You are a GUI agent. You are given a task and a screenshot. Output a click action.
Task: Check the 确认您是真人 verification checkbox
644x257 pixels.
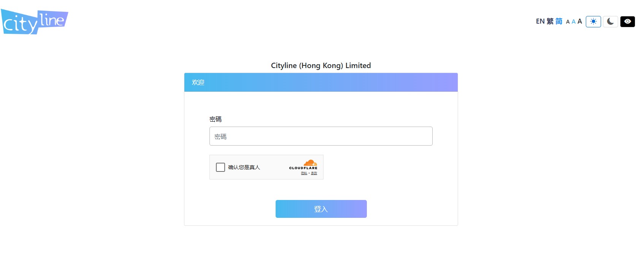point(220,167)
